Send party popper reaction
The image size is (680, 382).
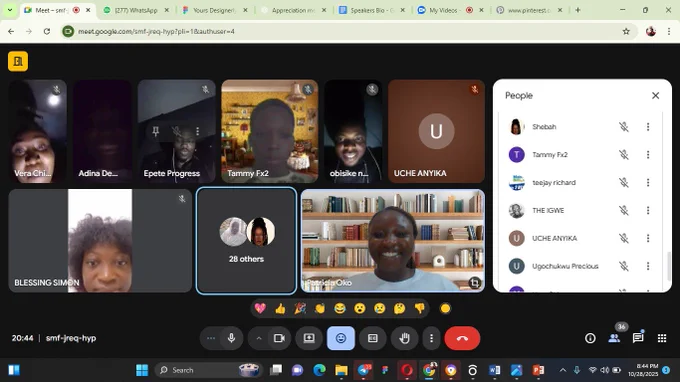300,308
